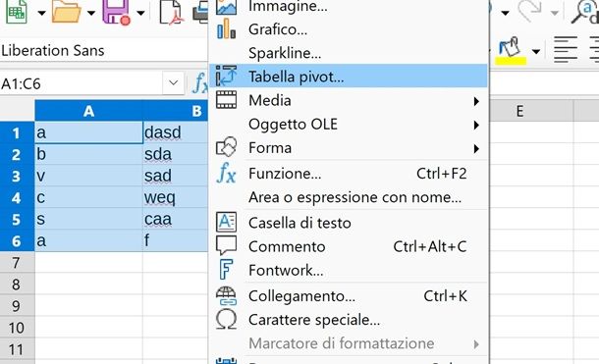Click the Grafico bar chart icon
The height and width of the screenshot is (364, 599).
click(226, 28)
